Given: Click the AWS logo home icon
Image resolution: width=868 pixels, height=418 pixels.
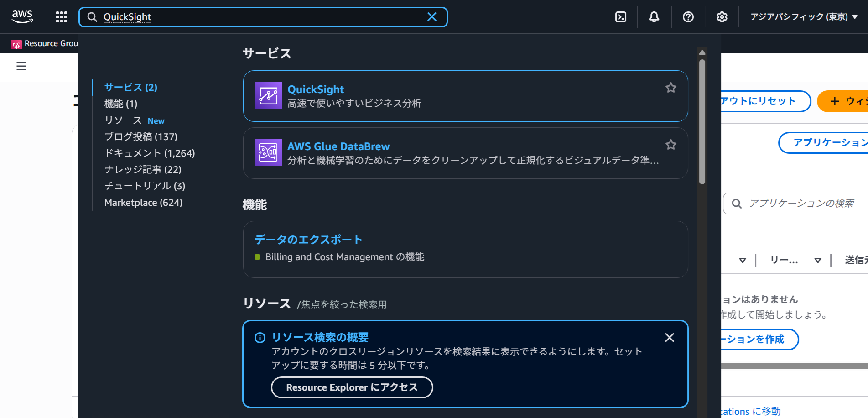Looking at the screenshot, I should 22,17.
